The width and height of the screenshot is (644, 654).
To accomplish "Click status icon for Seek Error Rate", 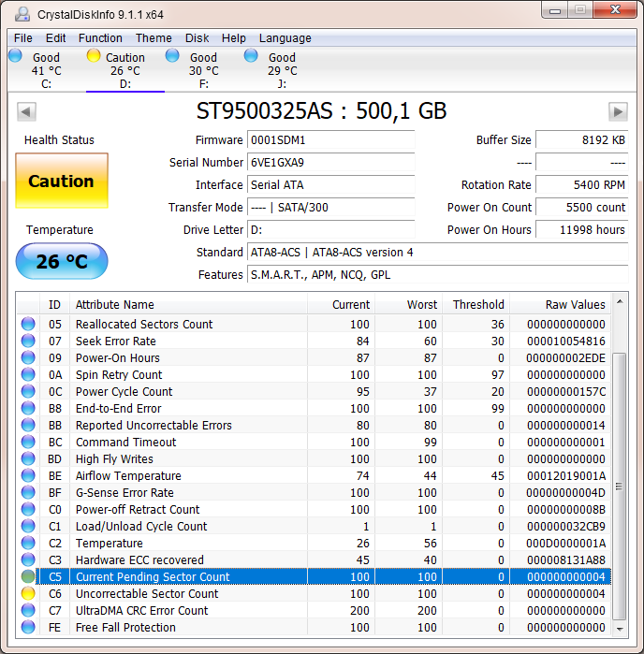I will (x=28, y=341).
